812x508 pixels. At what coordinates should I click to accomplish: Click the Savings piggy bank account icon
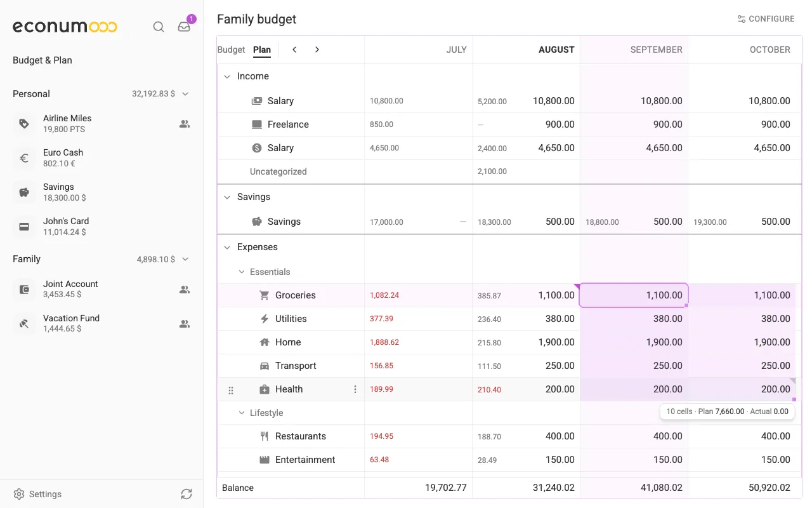(x=24, y=192)
